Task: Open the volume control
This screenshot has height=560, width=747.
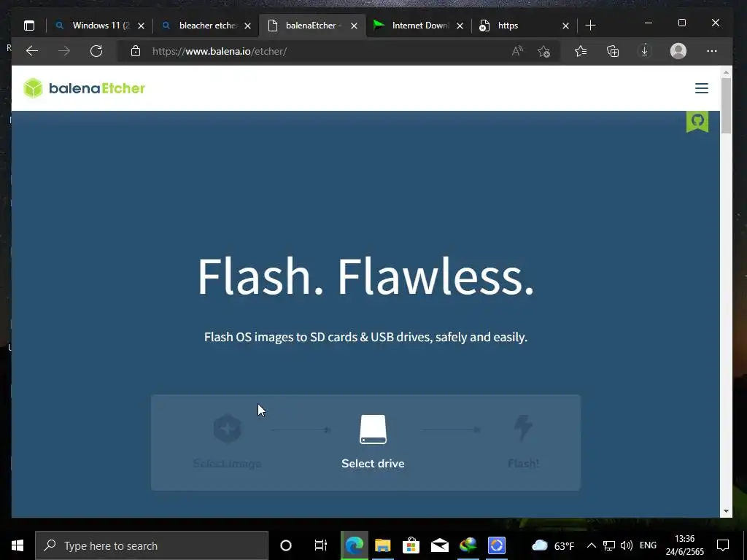Action: (627, 545)
